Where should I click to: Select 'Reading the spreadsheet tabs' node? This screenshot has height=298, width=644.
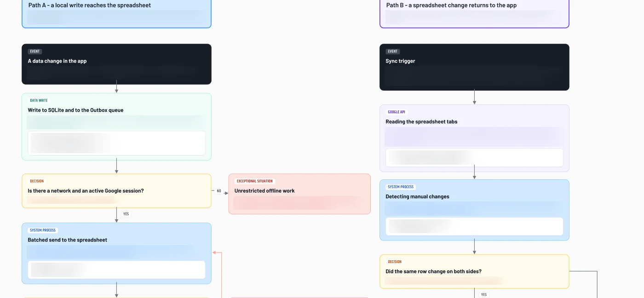pos(474,138)
